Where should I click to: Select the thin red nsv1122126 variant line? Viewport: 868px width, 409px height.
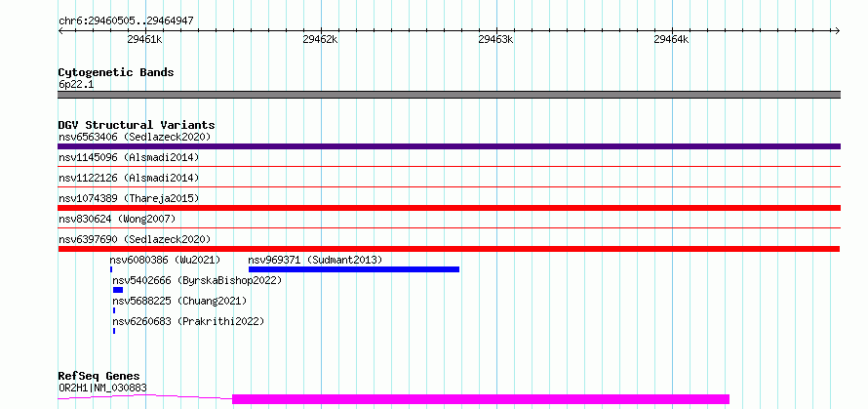[x=449, y=186]
